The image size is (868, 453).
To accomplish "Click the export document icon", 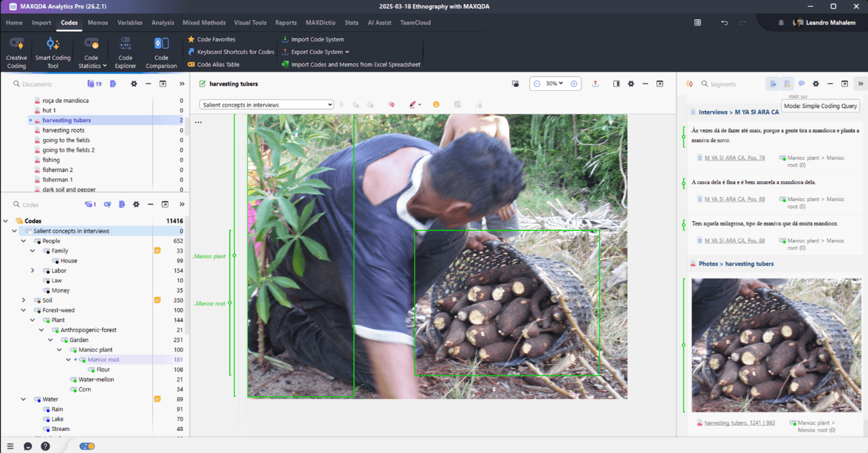I will click(x=595, y=84).
